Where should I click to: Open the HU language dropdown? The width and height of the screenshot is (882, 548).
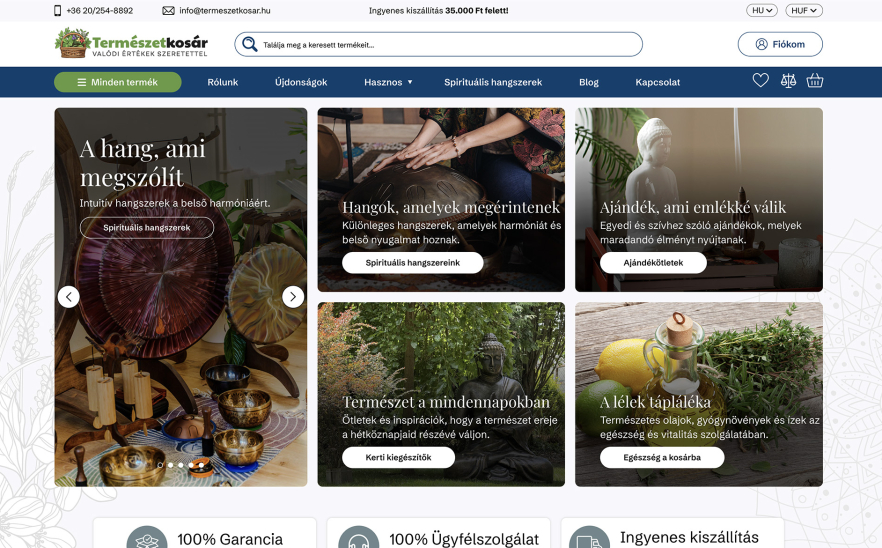[762, 10]
